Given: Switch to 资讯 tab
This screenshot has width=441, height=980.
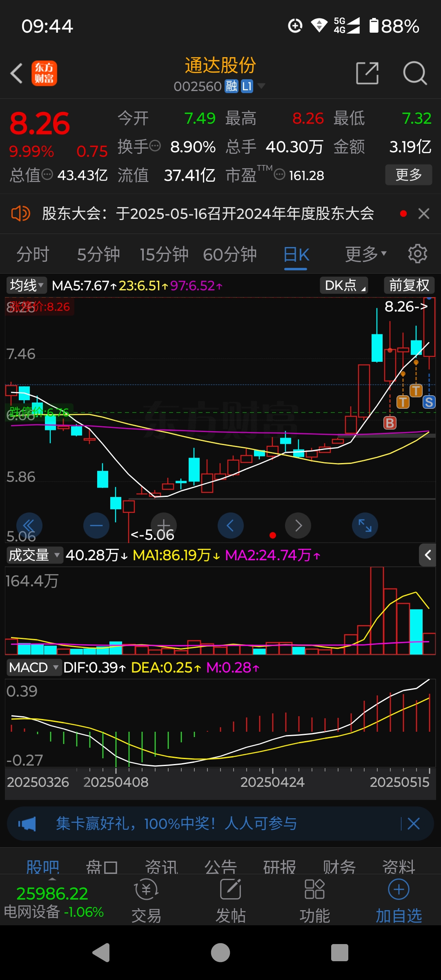Looking at the screenshot, I should (x=161, y=866).
